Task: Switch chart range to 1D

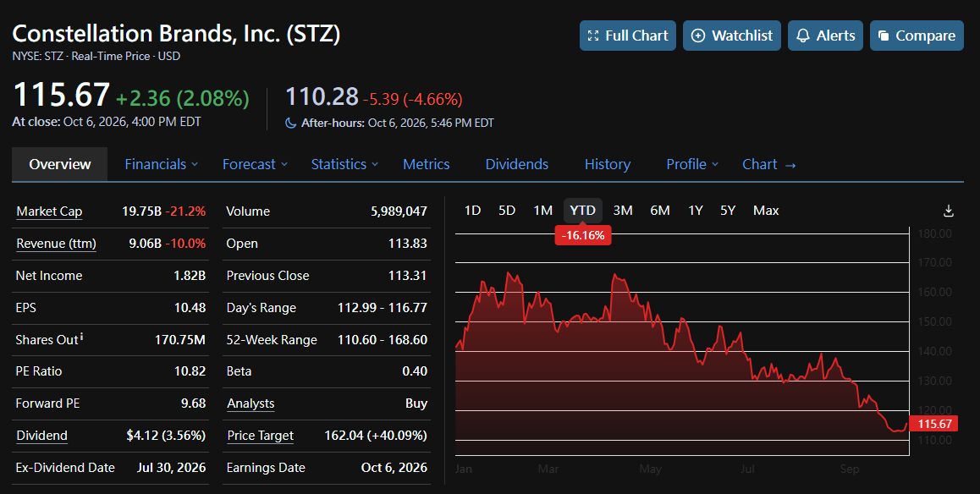Action: click(472, 211)
